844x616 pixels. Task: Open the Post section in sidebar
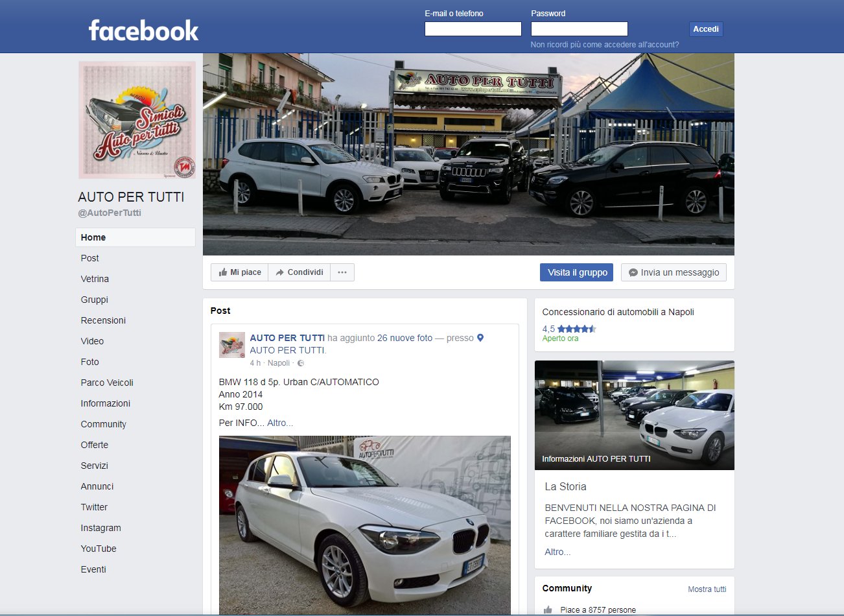90,258
